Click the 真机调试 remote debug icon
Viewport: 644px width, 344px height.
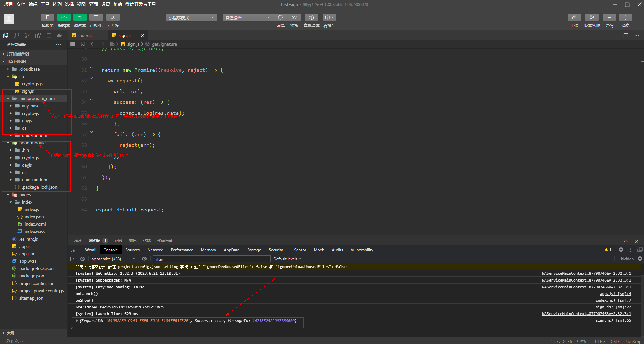[312, 17]
